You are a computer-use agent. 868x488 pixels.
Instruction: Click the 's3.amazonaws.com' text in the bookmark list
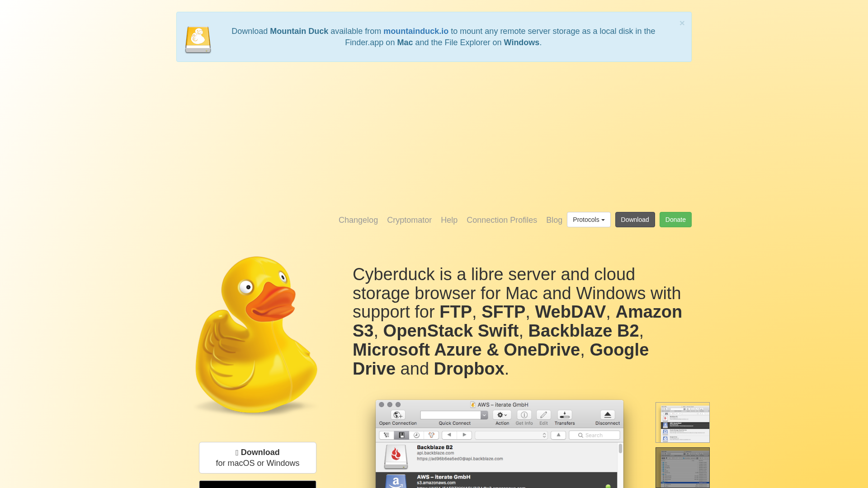tap(436, 483)
